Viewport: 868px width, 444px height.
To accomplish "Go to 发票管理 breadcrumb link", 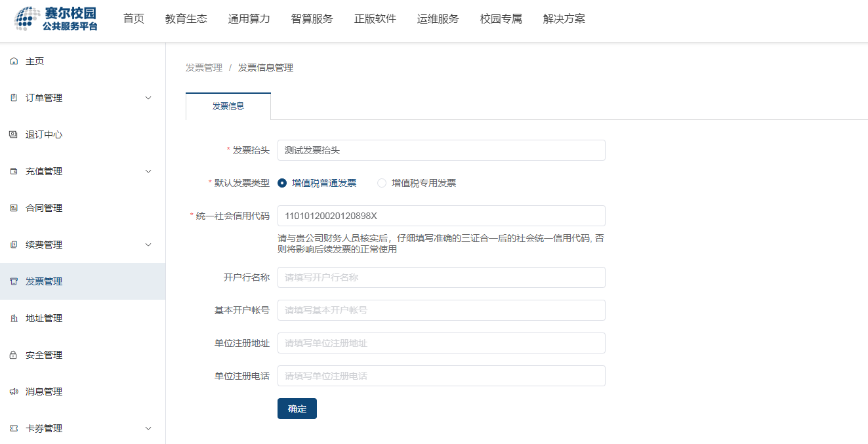I will [x=204, y=68].
